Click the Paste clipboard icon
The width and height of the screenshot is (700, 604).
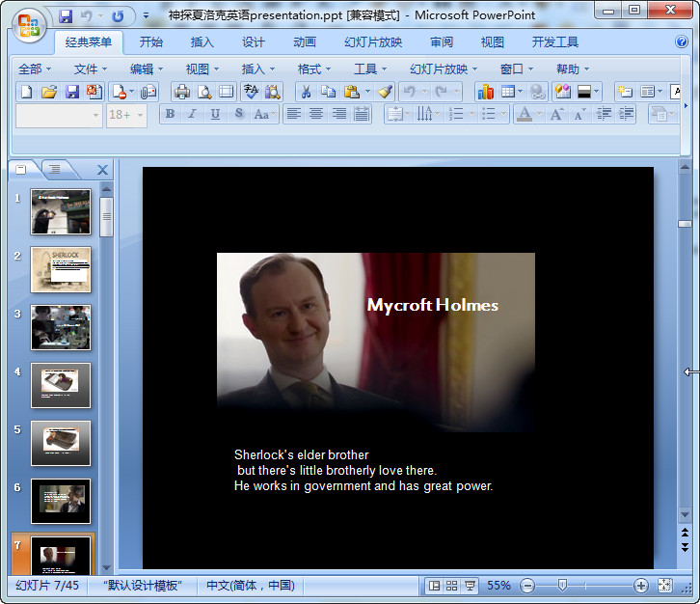coord(352,92)
